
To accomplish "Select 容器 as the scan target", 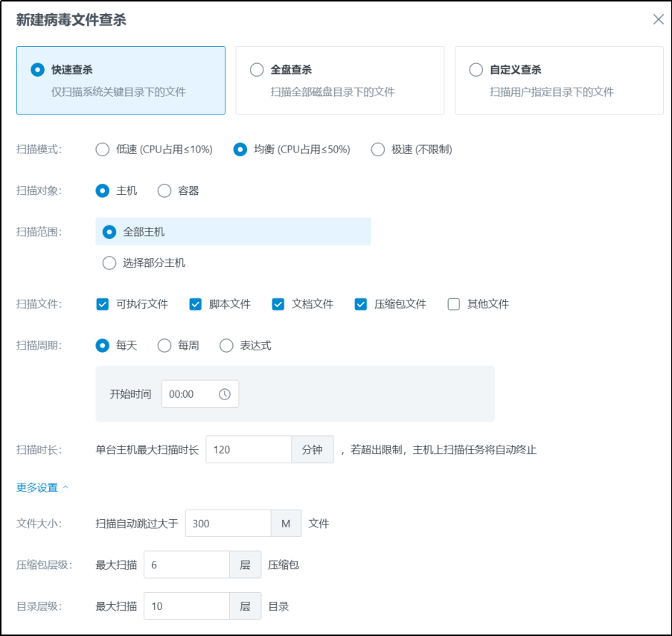I will click(x=164, y=191).
